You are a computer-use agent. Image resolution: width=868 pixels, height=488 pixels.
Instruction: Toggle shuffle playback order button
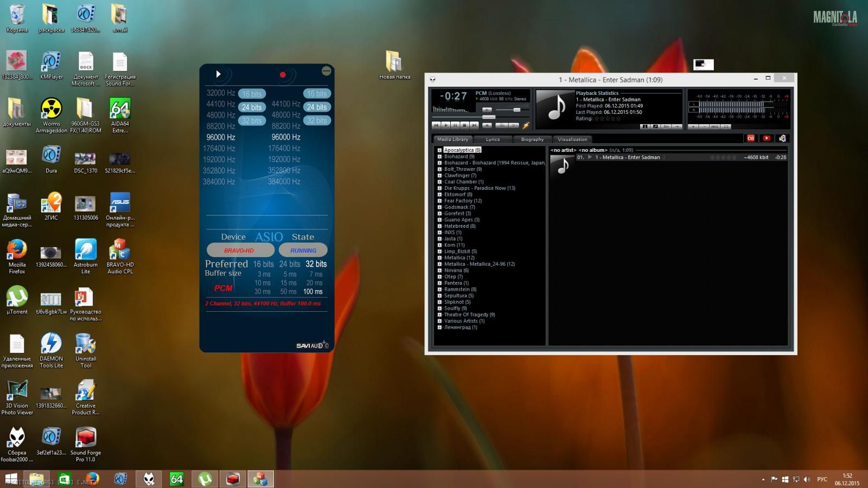pos(502,125)
